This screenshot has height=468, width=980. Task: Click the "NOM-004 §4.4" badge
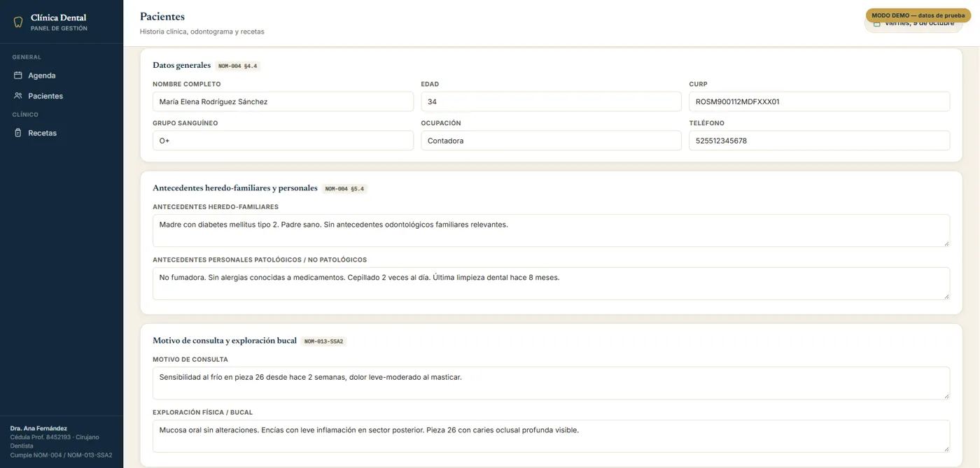[x=238, y=66]
